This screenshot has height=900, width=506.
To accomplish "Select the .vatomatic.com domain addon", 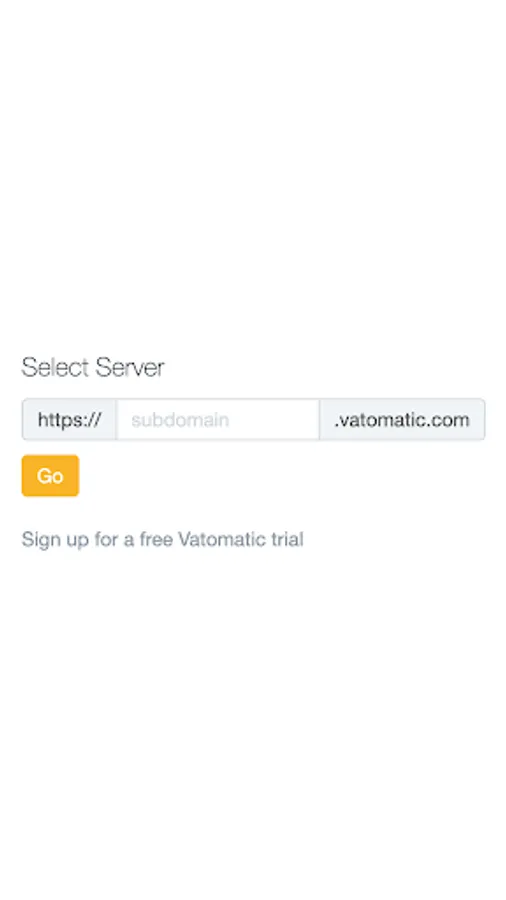I will pos(402,420).
